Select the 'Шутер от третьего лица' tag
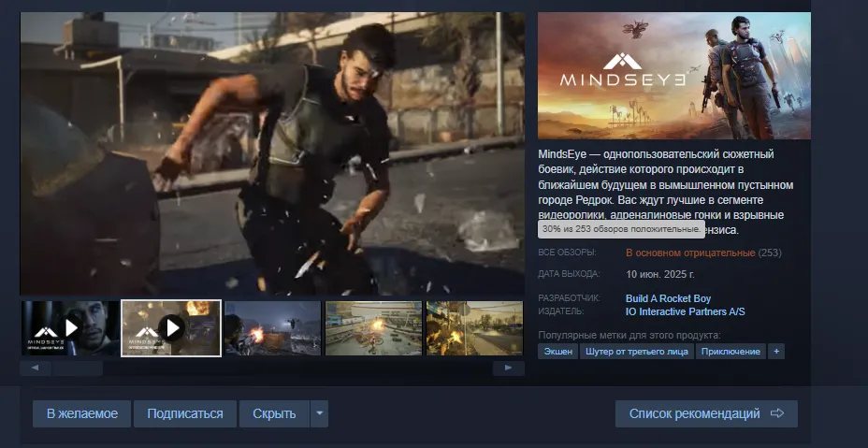The height and width of the screenshot is (448, 868). 637,352
